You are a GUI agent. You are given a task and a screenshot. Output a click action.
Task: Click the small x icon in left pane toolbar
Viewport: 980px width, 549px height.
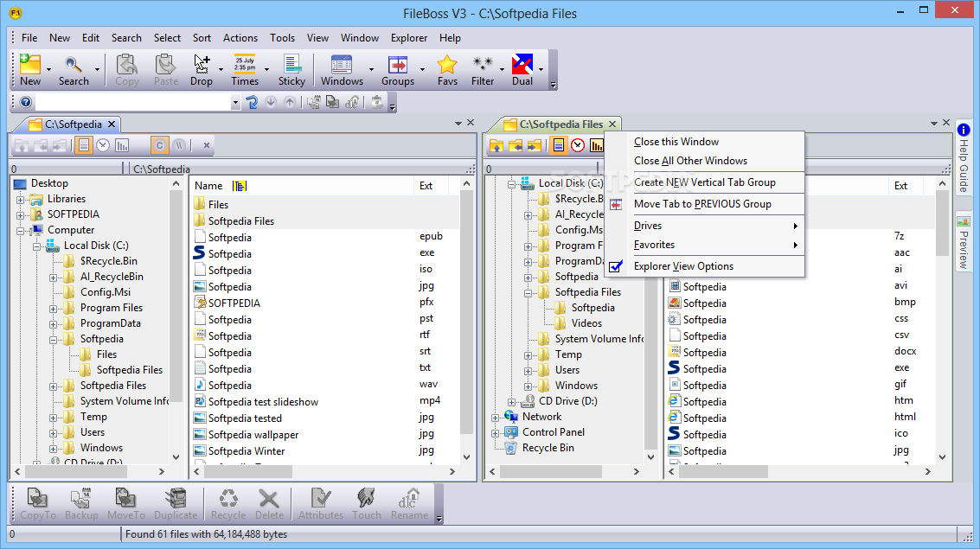pyautogui.click(x=206, y=145)
